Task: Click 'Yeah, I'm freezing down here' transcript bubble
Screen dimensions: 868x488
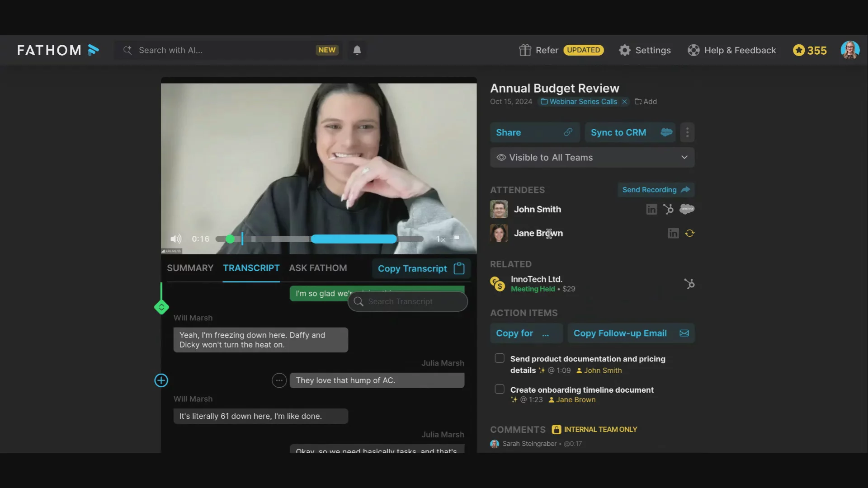Action: 261,340
